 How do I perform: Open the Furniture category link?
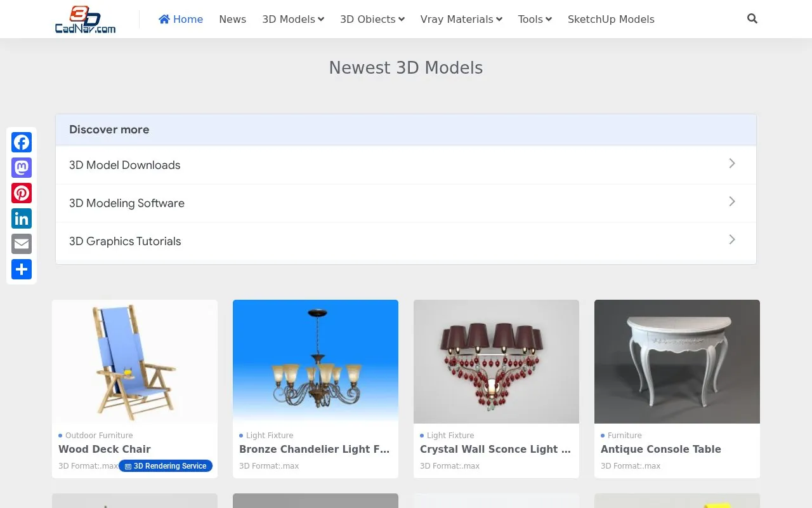pyautogui.click(x=625, y=436)
